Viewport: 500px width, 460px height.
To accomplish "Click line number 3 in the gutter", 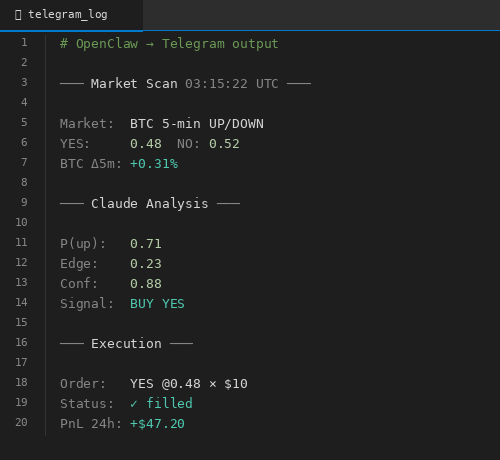I will (x=24, y=82).
